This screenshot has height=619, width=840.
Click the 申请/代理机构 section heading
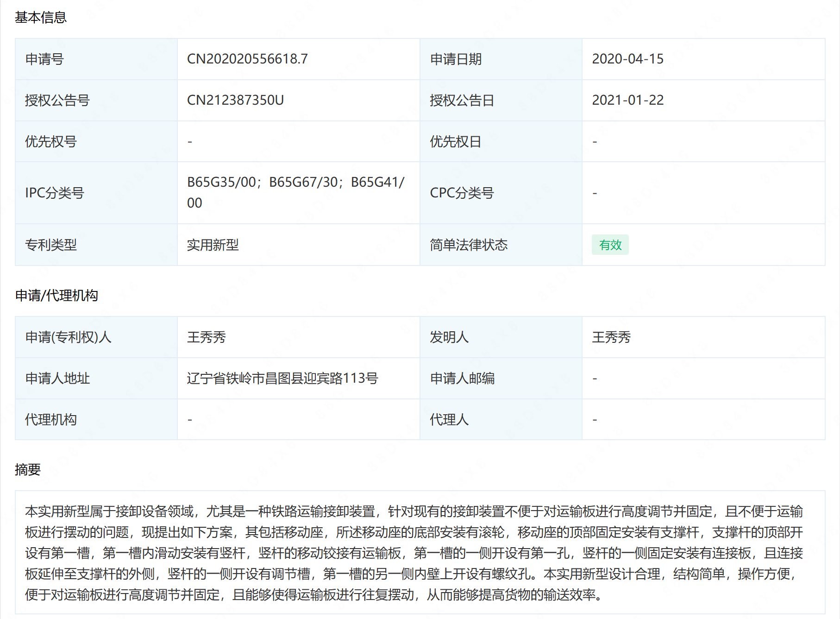(56, 295)
